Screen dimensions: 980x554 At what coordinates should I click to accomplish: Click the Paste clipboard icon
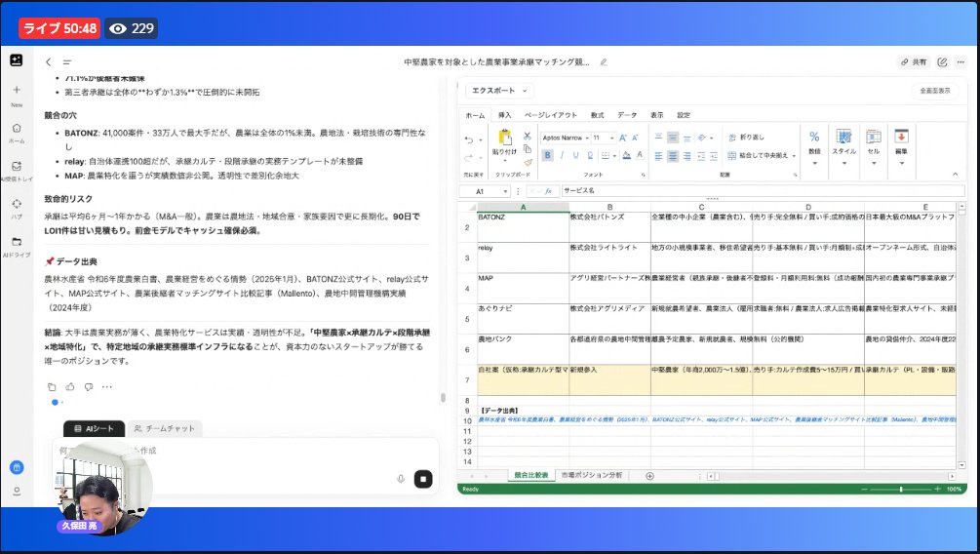click(x=504, y=137)
